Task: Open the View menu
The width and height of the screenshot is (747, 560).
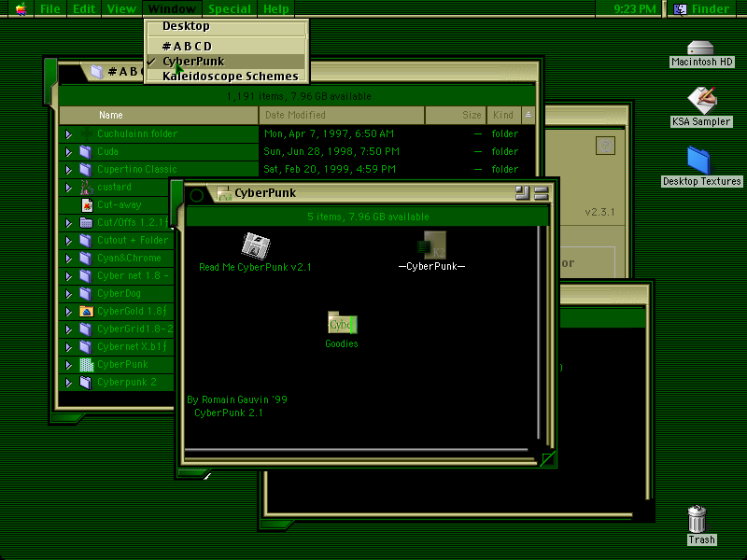Action: coord(121,8)
